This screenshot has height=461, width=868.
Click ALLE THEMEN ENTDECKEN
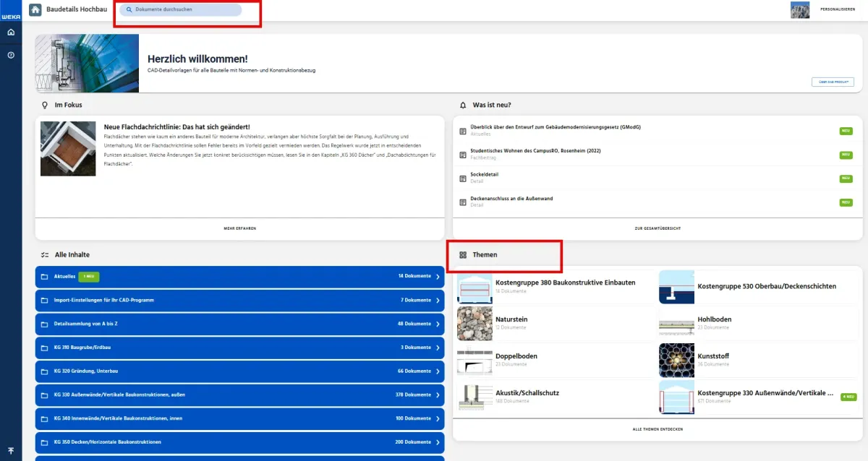point(658,429)
